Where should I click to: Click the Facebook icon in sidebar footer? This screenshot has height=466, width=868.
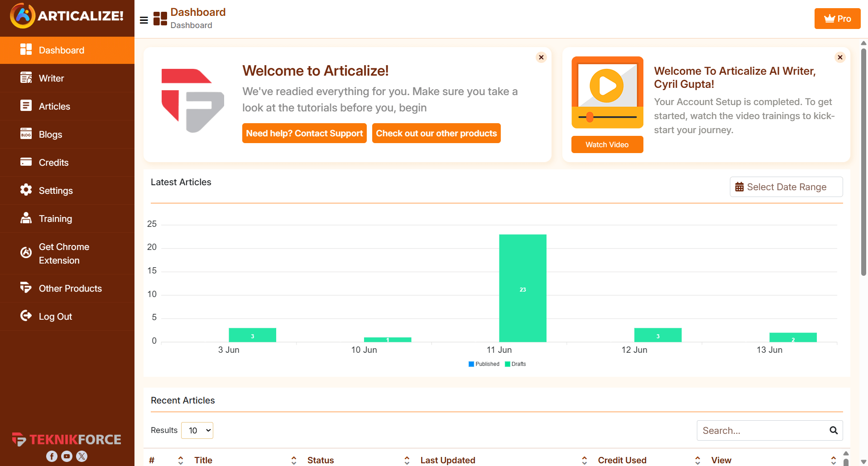point(52,456)
